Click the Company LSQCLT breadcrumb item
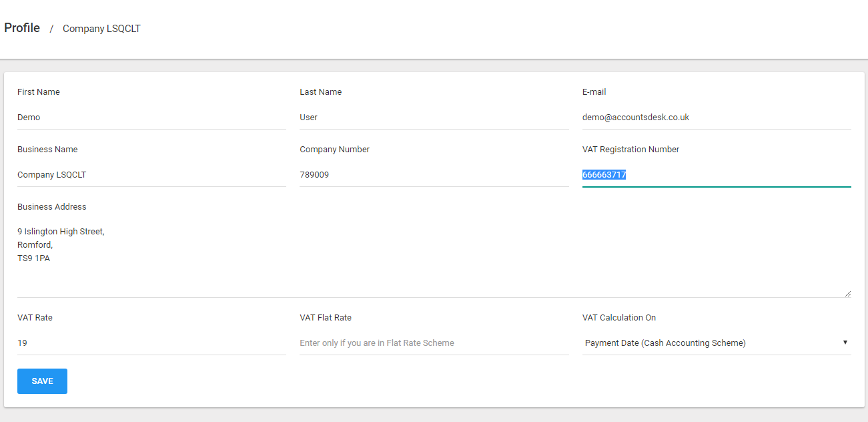The width and height of the screenshot is (868, 422). pos(101,29)
